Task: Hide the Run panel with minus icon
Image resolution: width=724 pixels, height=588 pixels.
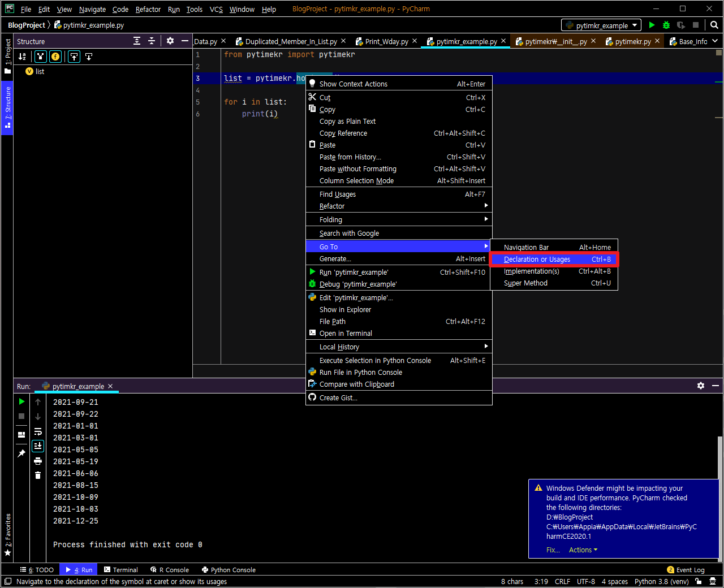Action: tap(716, 386)
